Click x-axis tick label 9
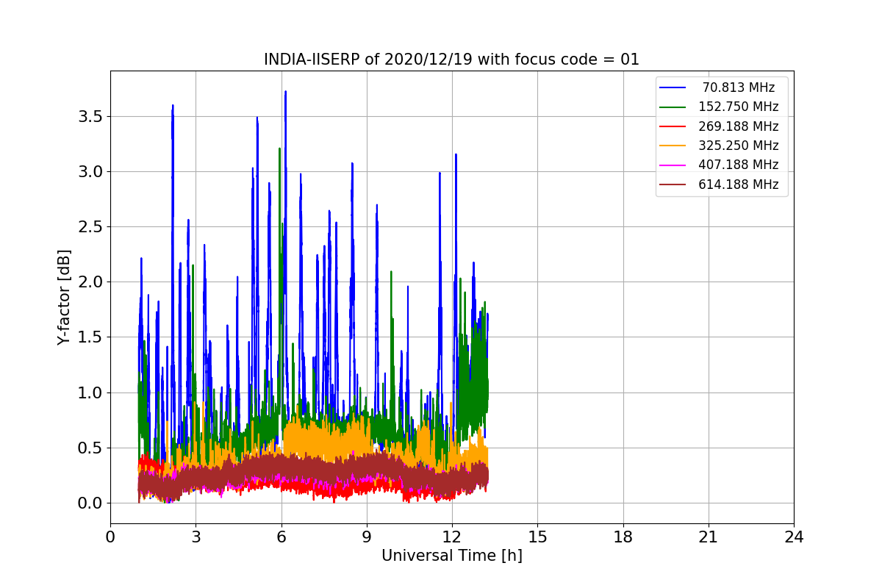Image resolution: width=882 pixels, height=588 pixels. [366, 537]
